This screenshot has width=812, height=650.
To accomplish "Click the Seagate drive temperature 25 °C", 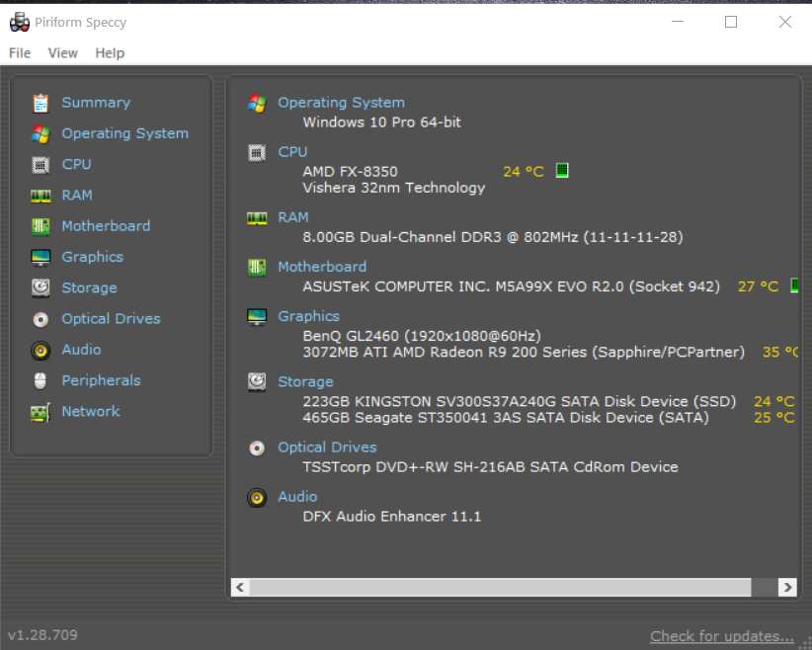I will click(774, 418).
